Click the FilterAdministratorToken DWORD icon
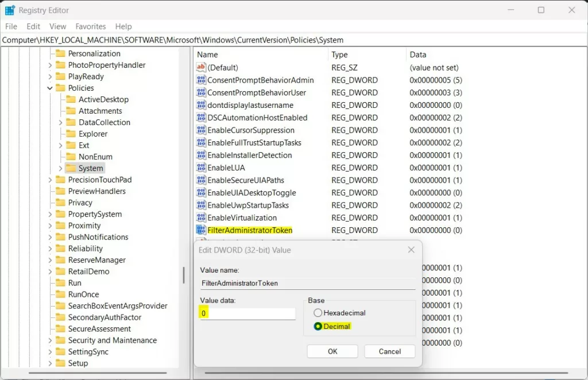 click(201, 230)
